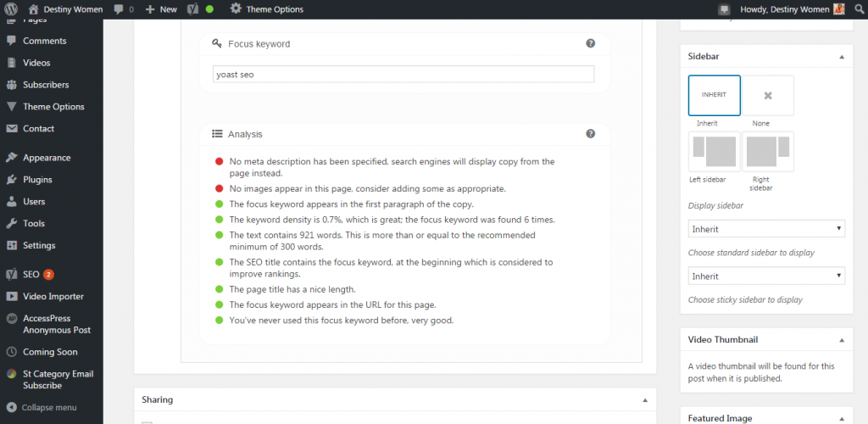Image resolution: width=868 pixels, height=424 pixels.
Task: Click Collapse menu link
Action: point(48,407)
